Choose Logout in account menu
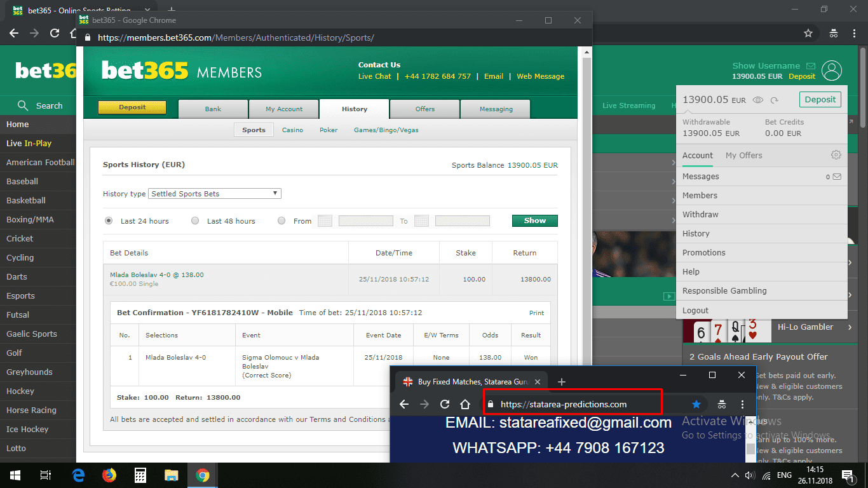The image size is (868, 488). click(x=762, y=310)
